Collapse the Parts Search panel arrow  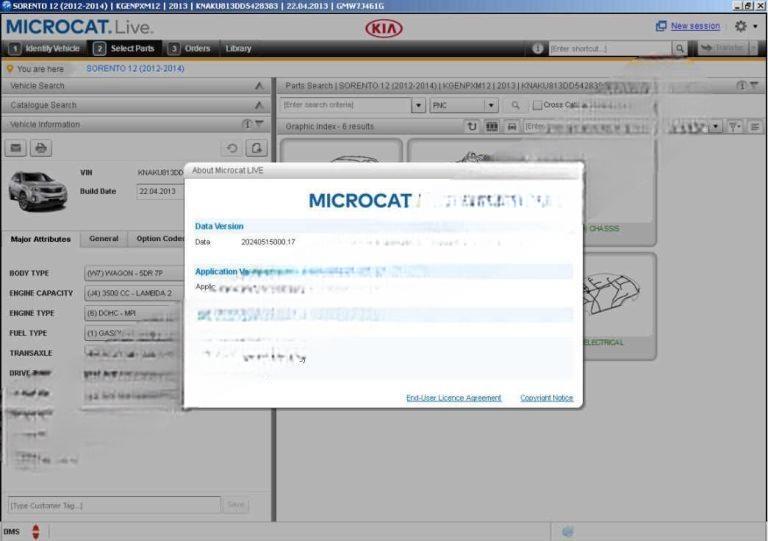click(754, 86)
